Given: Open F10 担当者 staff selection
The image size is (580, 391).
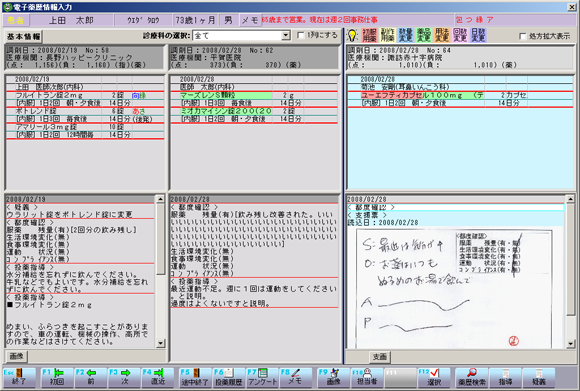Looking at the screenshot, I should point(367,377).
